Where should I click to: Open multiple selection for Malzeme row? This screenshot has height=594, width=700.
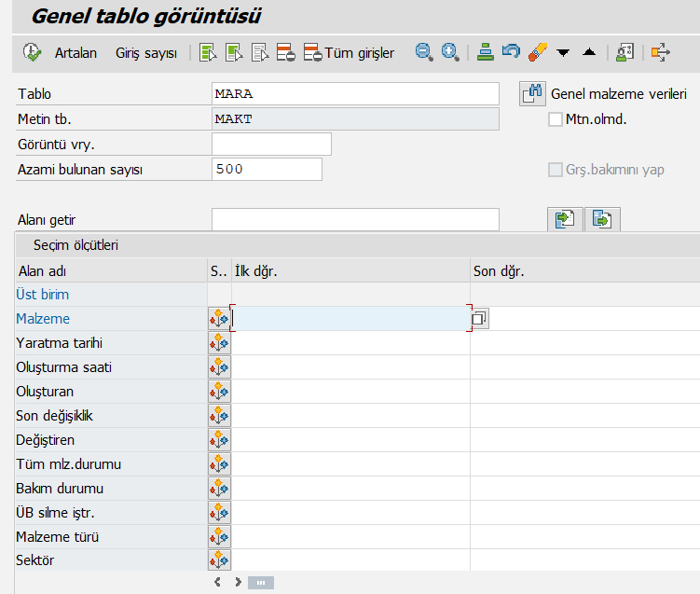[479, 319]
